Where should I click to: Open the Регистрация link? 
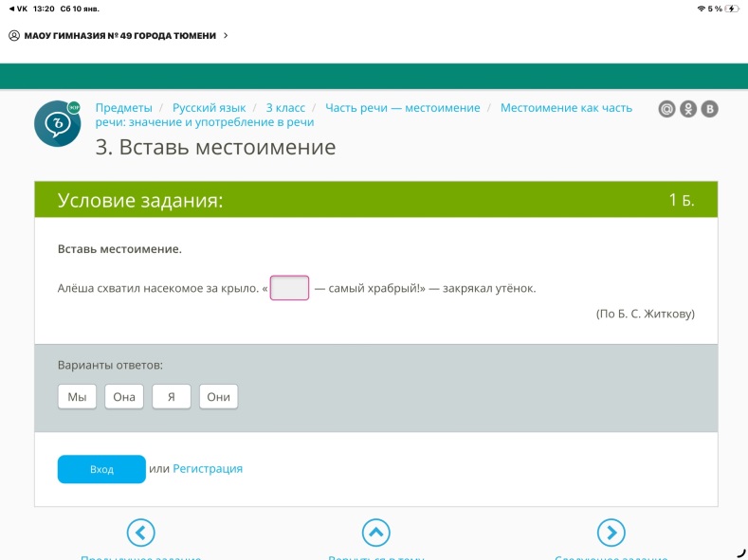click(208, 468)
